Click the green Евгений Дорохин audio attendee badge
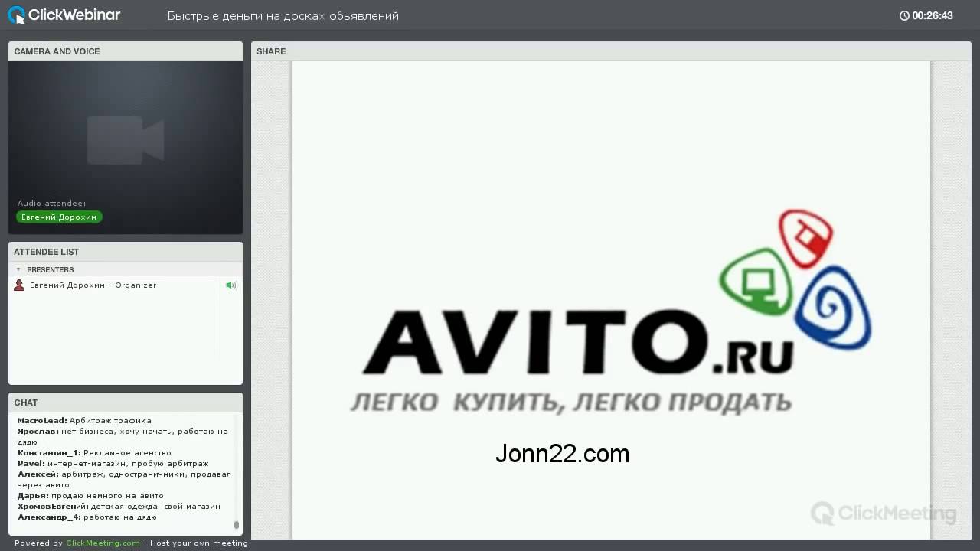The width and height of the screenshot is (980, 551). pyautogui.click(x=59, y=217)
